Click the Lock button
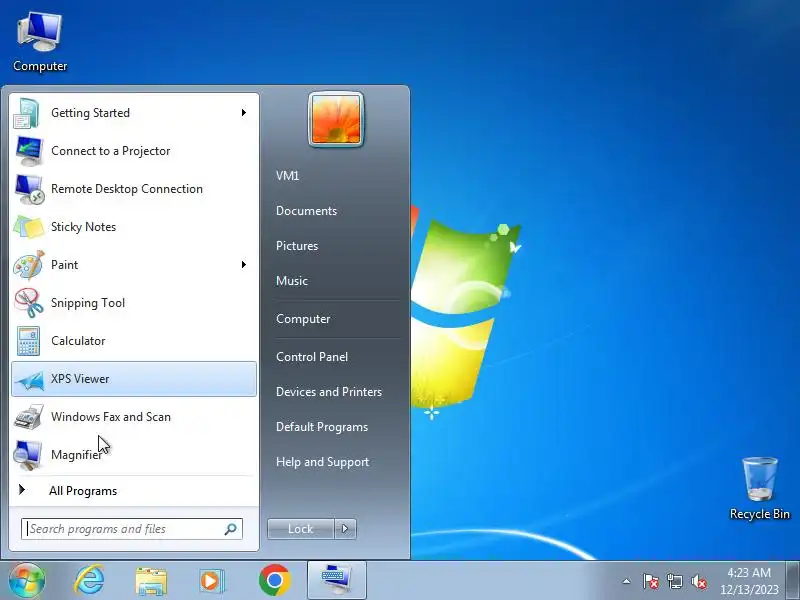 pos(301,529)
